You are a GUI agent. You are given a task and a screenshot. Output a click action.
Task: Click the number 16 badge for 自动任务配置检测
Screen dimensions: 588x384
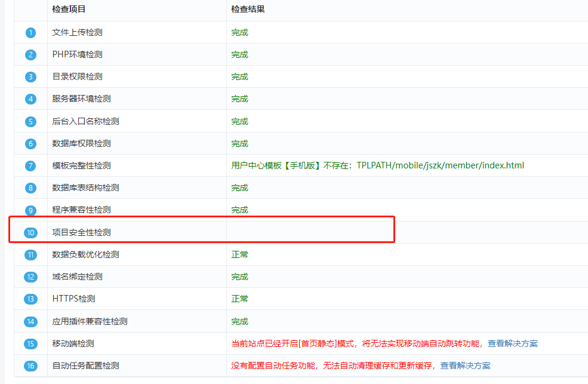[31, 366]
